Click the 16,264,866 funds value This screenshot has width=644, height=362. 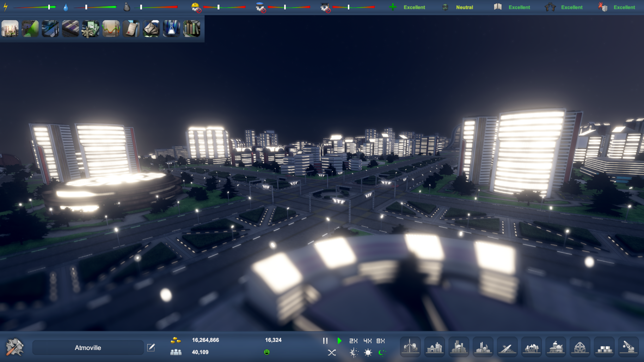point(206,340)
